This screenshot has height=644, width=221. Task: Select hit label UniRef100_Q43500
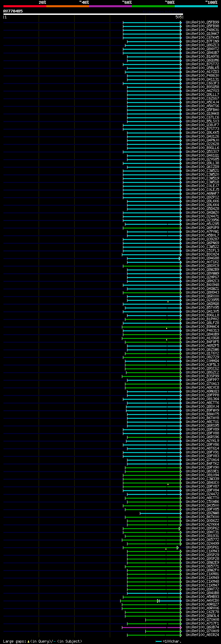202,505
